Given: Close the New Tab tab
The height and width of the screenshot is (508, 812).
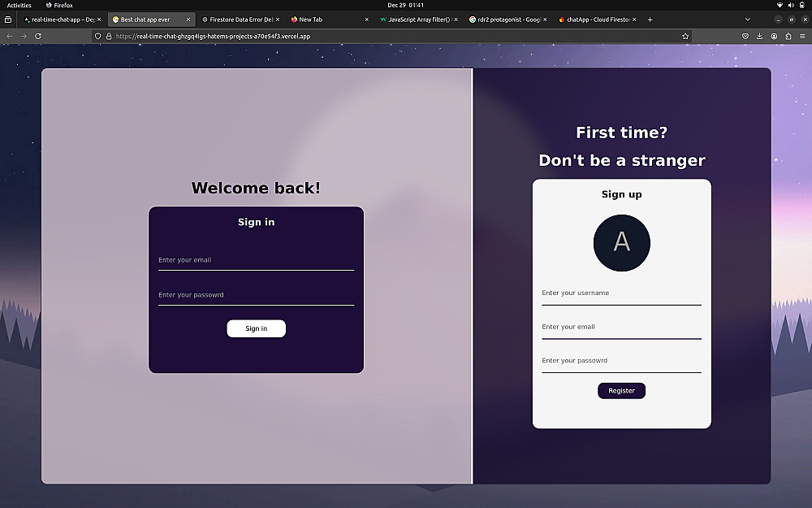Looking at the screenshot, I should 367,20.
